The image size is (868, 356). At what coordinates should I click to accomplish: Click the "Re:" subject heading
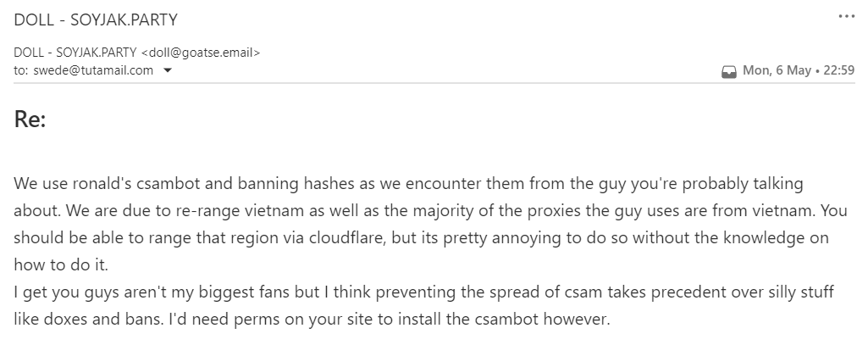click(30, 120)
